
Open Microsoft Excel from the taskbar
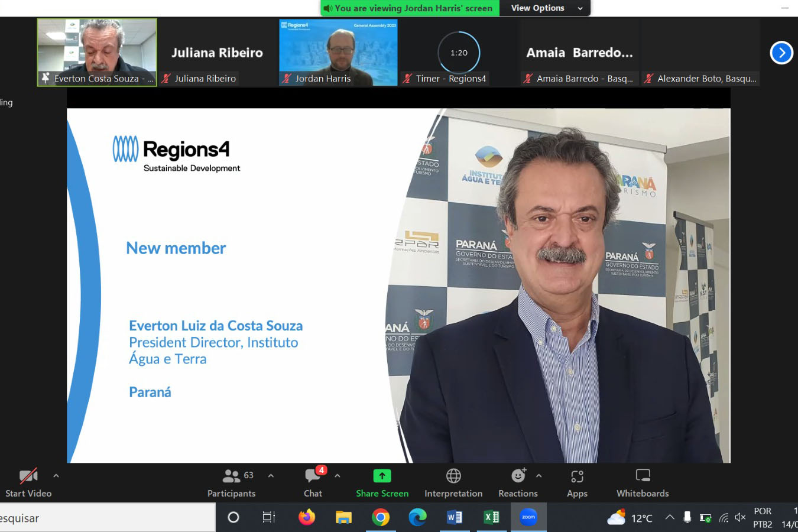491,518
